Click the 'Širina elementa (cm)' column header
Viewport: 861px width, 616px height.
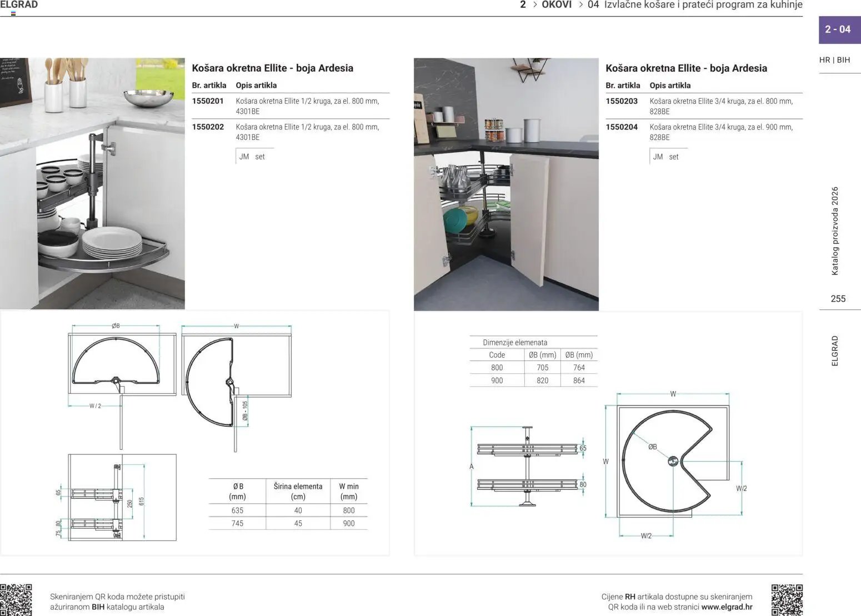click(x=298, y=492)
